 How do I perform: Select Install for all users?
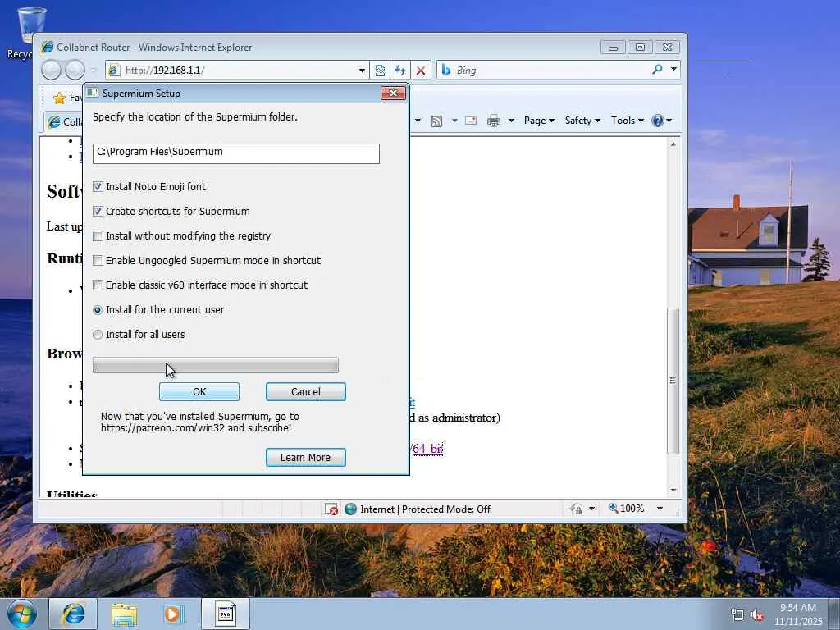pos(98,335)
